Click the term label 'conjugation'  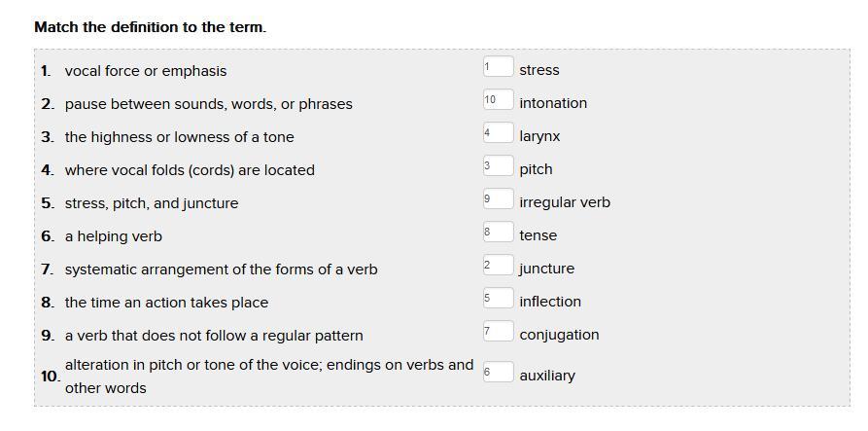pyautogui.click(x=559, y=335)
